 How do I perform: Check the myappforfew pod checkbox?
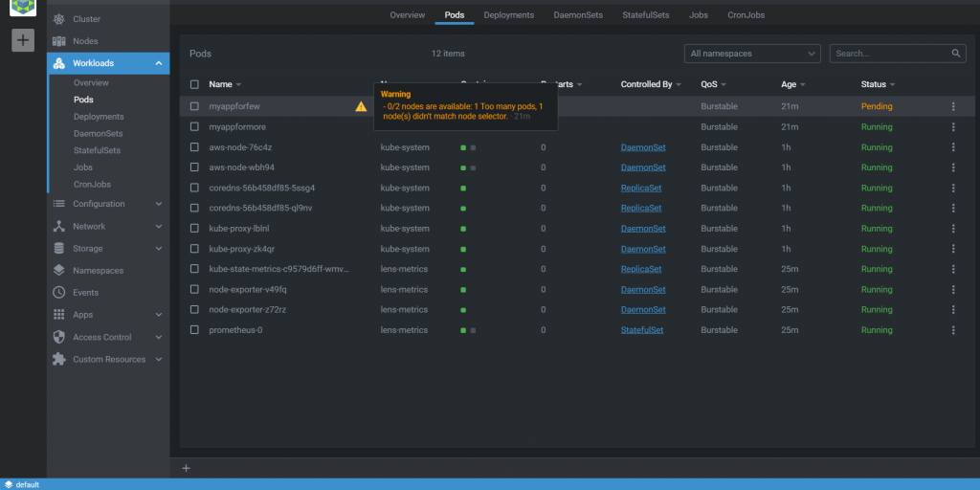pyautogui.click(x=194, y=106)
